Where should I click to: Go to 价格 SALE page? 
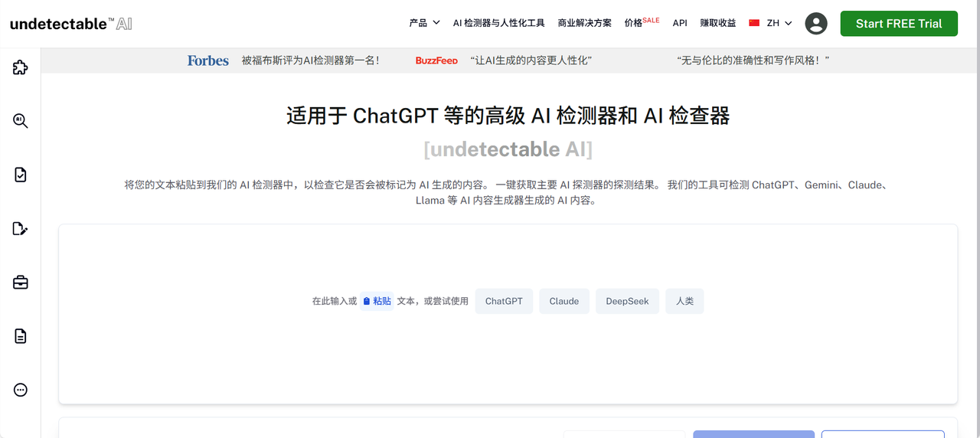(642, 22)
